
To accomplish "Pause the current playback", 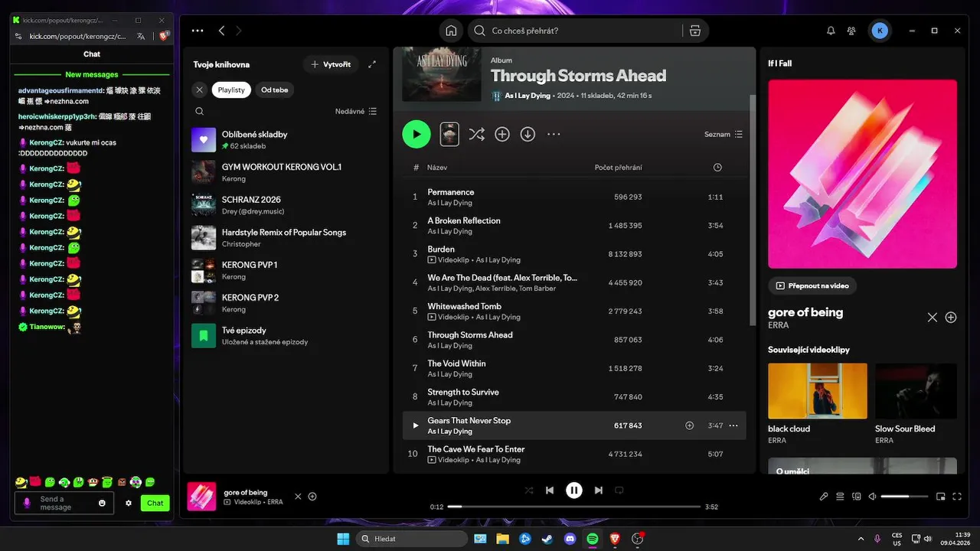I will coord(574,490).
